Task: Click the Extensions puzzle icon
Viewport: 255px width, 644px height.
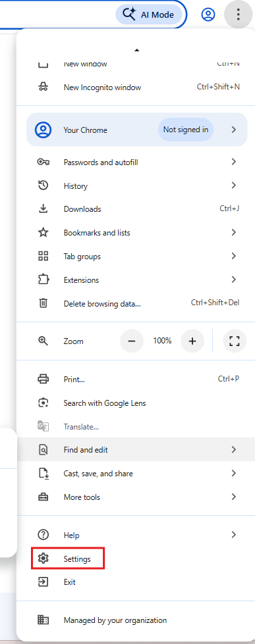Action: tap(43, 280)
